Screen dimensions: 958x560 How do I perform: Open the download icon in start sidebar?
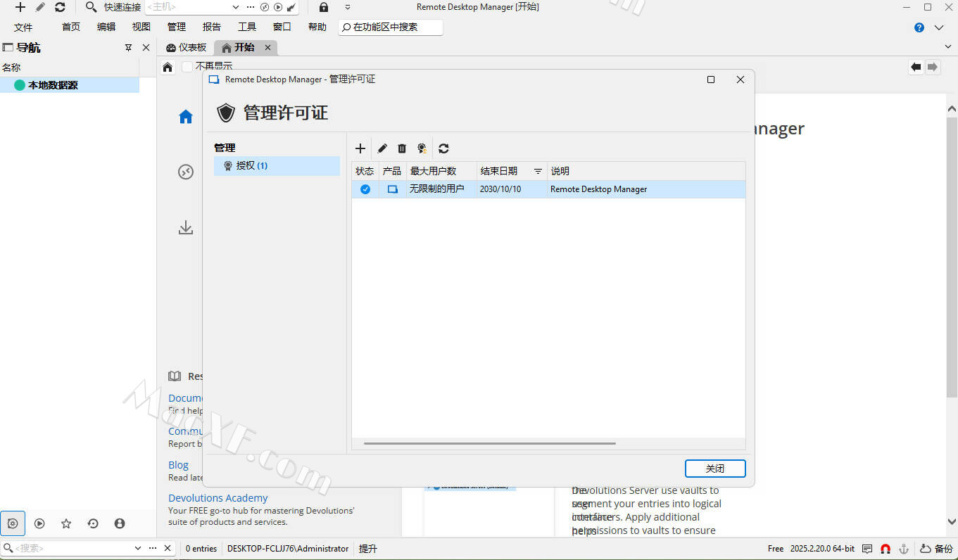tap(185, 227)
